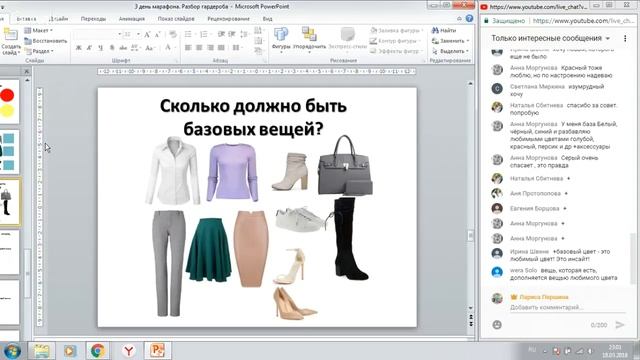
Task: Open the Эффекты фигур shape effects dropdown
Action: point(396,51)
